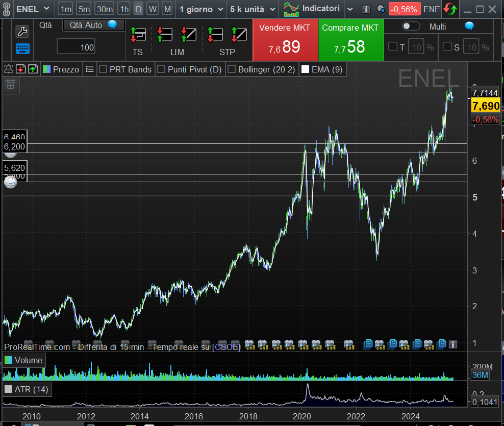Click the list icon next to Prezzo
Viewport: 504px width, 426px height.
pyautogui.click(x=90, y=69)
